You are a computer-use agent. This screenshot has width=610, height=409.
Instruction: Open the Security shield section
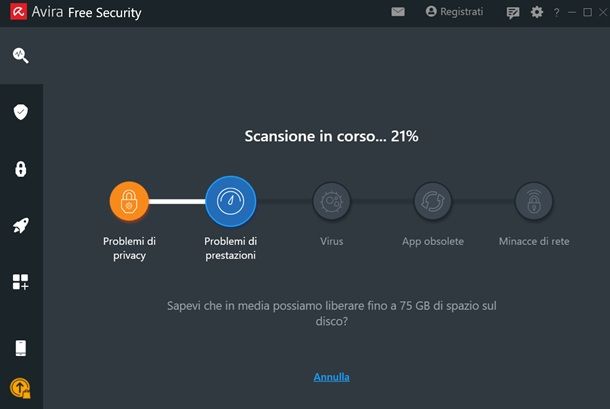pyautogui.click(x=20, y=112)
